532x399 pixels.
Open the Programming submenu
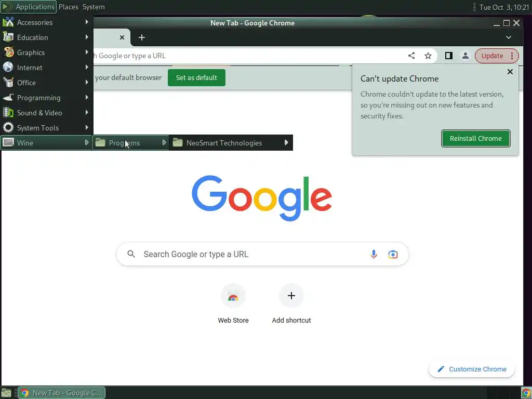click(46, 98)
